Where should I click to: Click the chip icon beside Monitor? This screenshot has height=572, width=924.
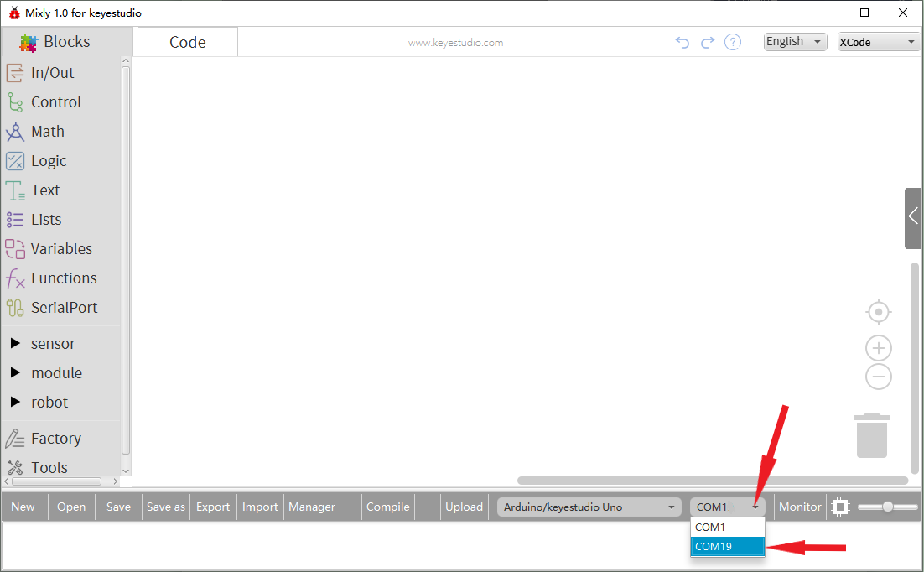[840, 507]
